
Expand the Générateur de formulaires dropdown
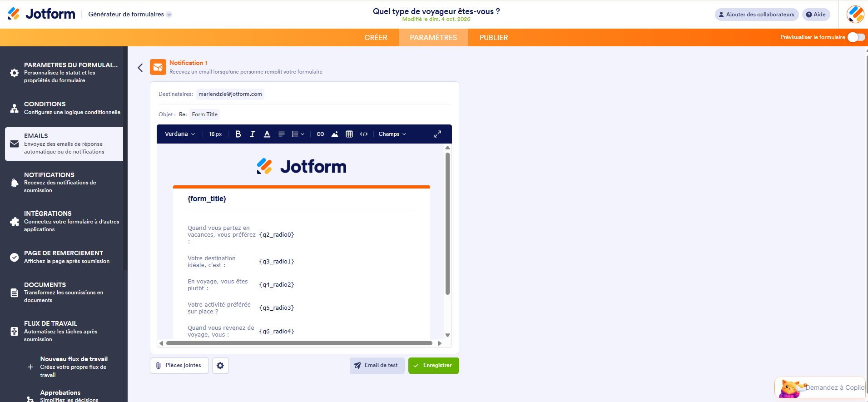click(x=130, y=15)
